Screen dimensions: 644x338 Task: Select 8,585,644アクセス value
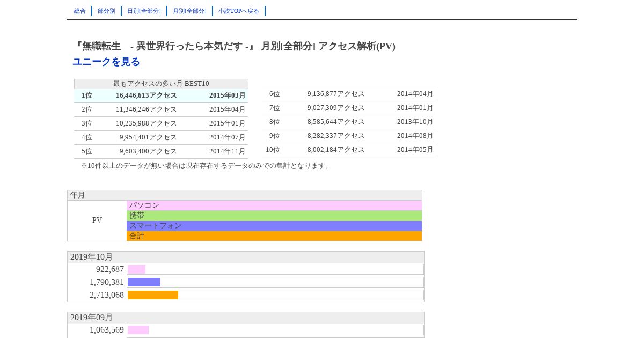click(336, 122)
